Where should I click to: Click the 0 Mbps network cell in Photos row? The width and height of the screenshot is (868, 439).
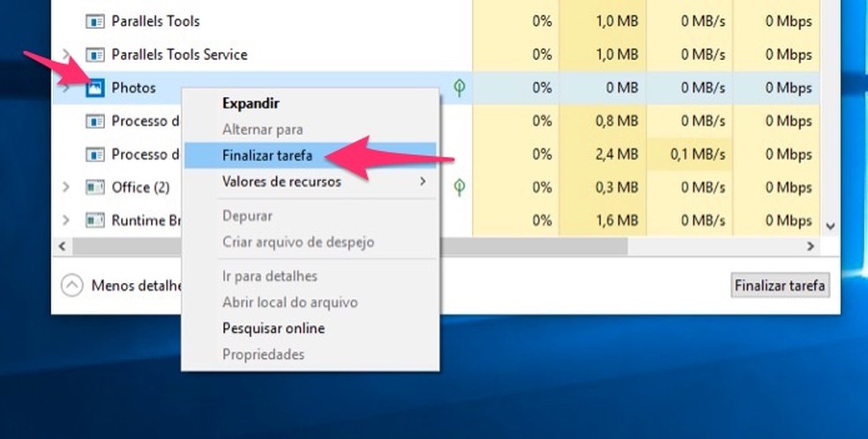pyautogui.click(x=776, y=88)
